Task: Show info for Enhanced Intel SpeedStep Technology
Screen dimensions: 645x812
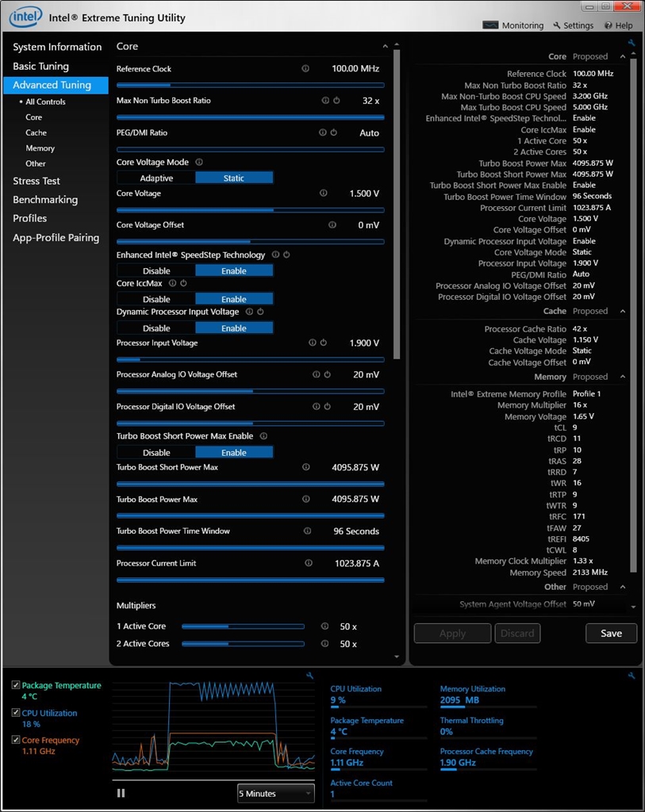Action: 275,255
